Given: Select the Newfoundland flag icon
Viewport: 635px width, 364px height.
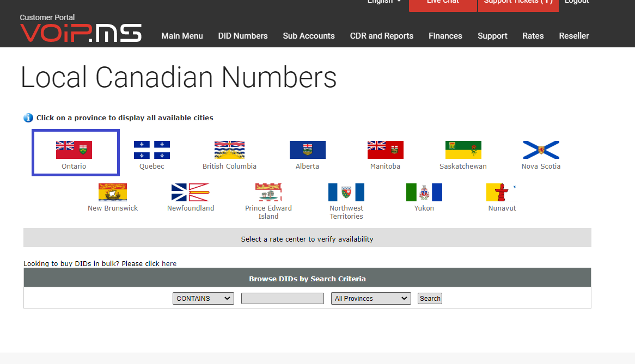Looking at the screenshot, I should pyautogui.click(x=191, y=192).
